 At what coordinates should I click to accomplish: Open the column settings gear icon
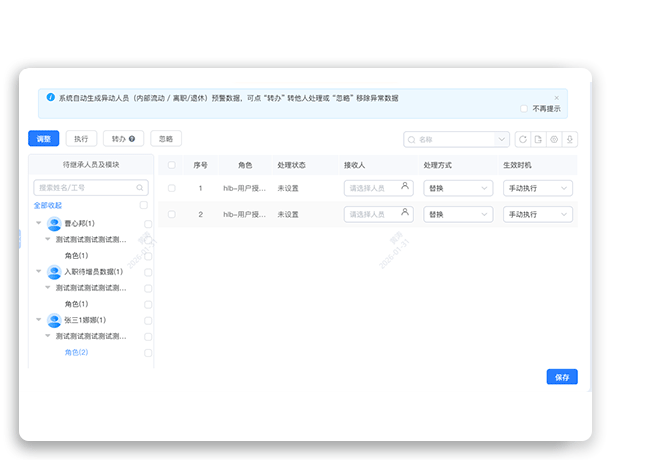coord(554,139)
